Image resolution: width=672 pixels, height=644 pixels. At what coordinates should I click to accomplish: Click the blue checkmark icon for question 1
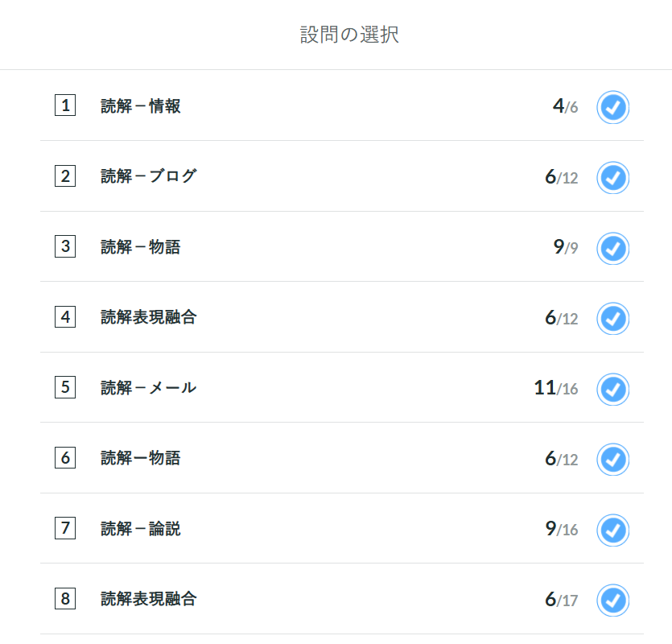point(613,107)
